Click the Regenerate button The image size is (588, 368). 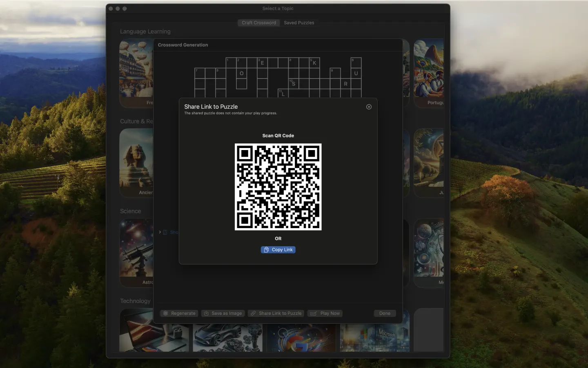(179, 313)
